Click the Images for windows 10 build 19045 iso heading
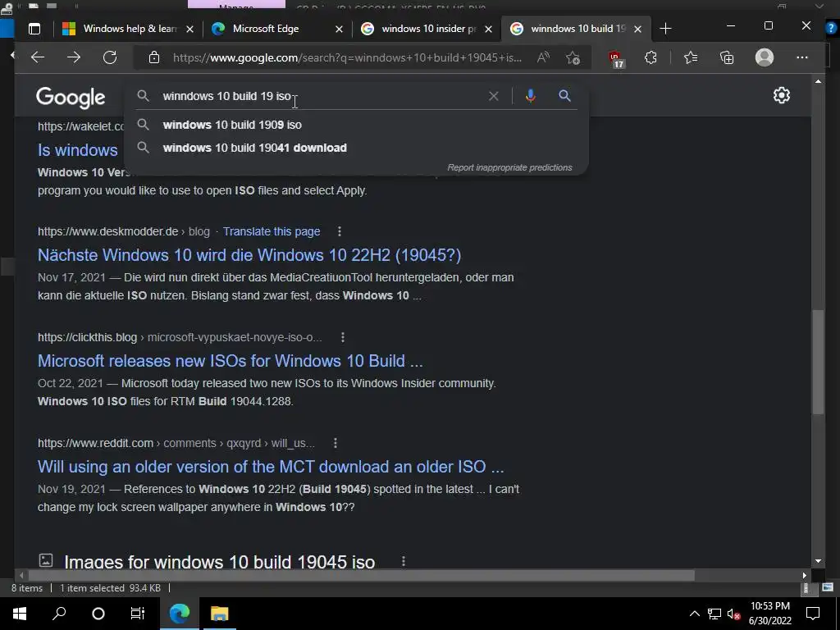Viewport: 840px width, 630px height. tap(220, 561)
